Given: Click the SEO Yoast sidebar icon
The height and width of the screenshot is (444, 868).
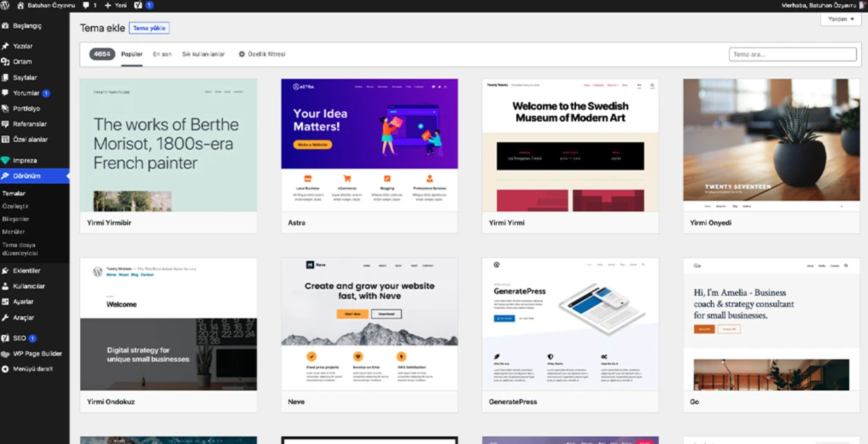Looking at the screenshot, I should pos(5,338).
